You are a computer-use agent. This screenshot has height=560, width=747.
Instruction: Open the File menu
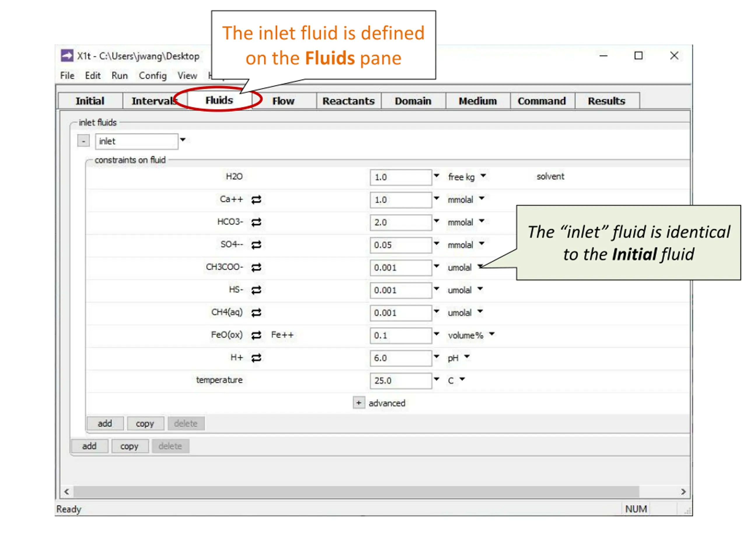pos(67,76)
